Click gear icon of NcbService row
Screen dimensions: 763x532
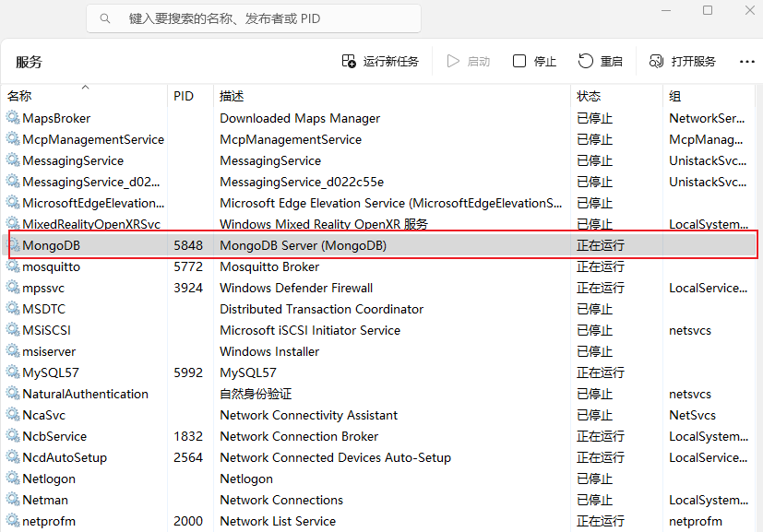click(13, 436)
